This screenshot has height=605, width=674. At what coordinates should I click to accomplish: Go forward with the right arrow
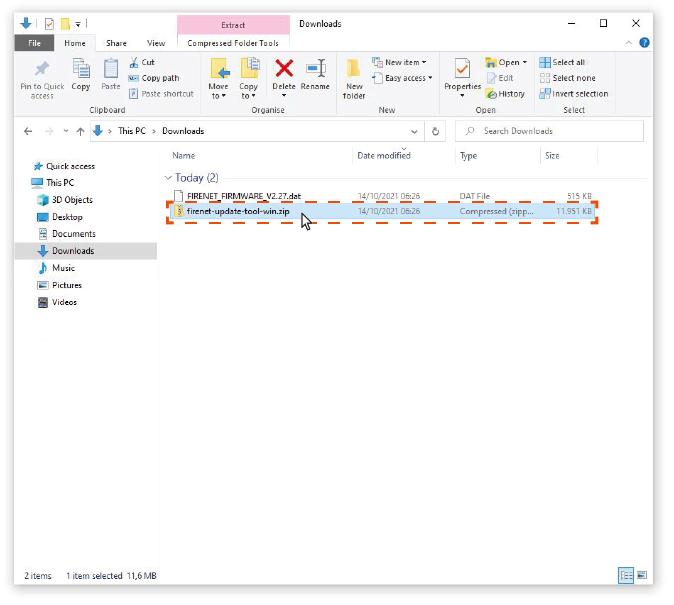(x=49, y=131)
